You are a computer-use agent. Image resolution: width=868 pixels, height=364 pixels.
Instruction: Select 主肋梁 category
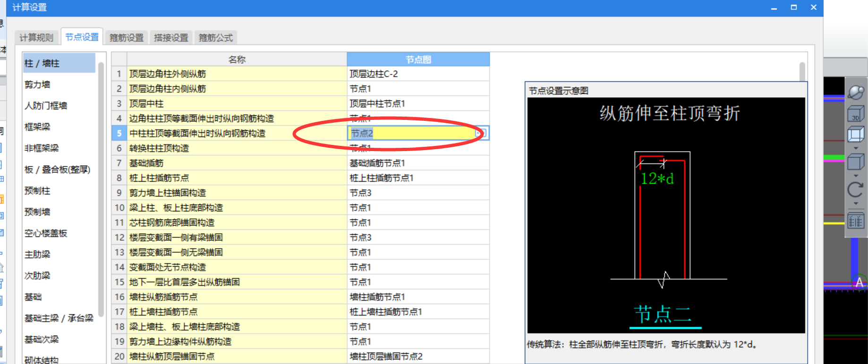[x=59, y=254]
